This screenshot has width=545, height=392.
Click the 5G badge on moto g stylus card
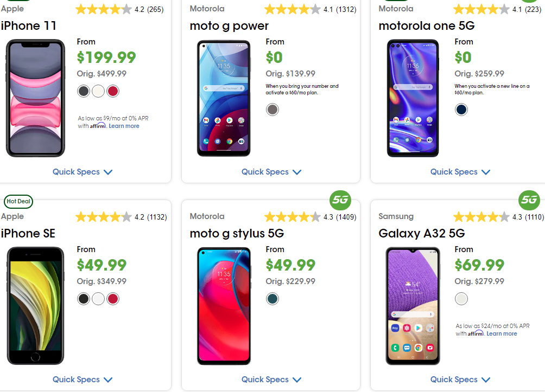[x=340, y=200]
